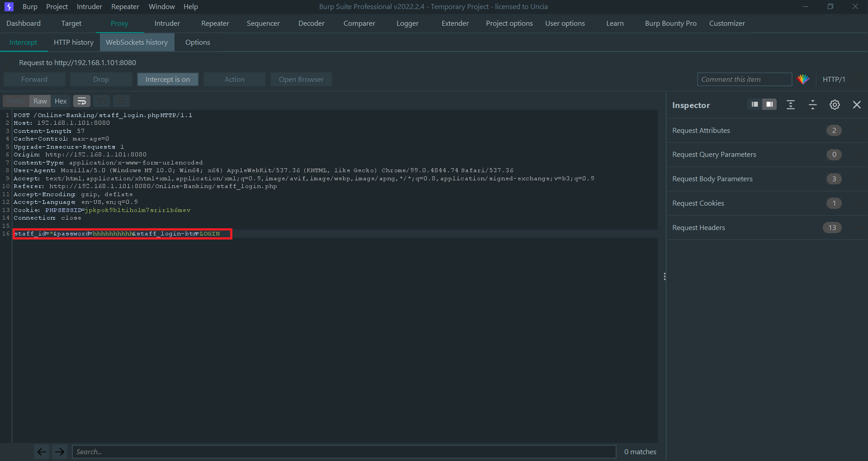Image resolution: width=868 pixels, height=461 pixels.
Task: Open the Help menu
Action: tap(191, 7)
